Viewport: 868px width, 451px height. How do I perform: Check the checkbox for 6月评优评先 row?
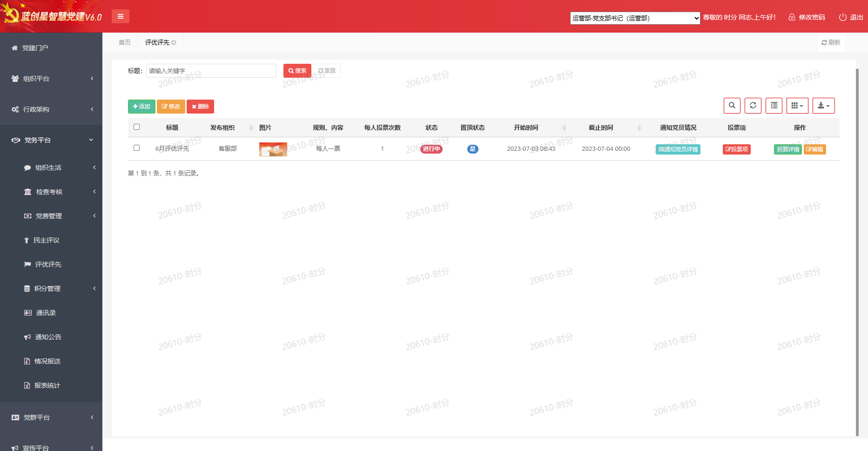[x=136, y=148]
